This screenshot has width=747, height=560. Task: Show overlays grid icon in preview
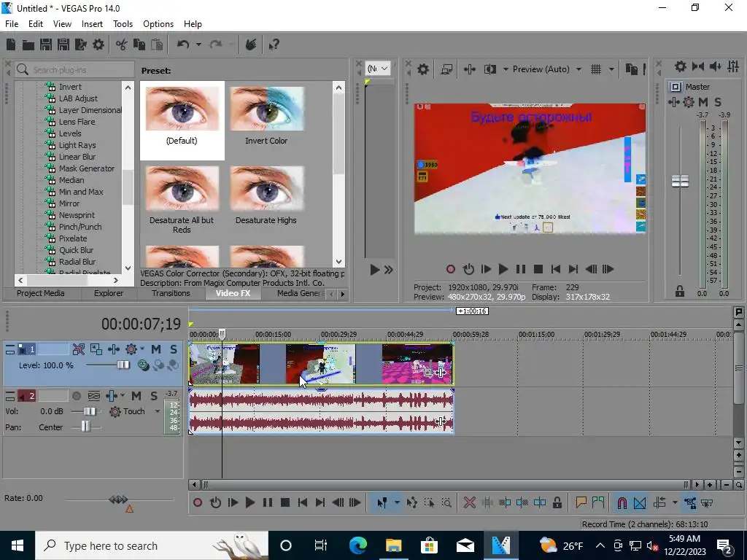pos(596,69)
